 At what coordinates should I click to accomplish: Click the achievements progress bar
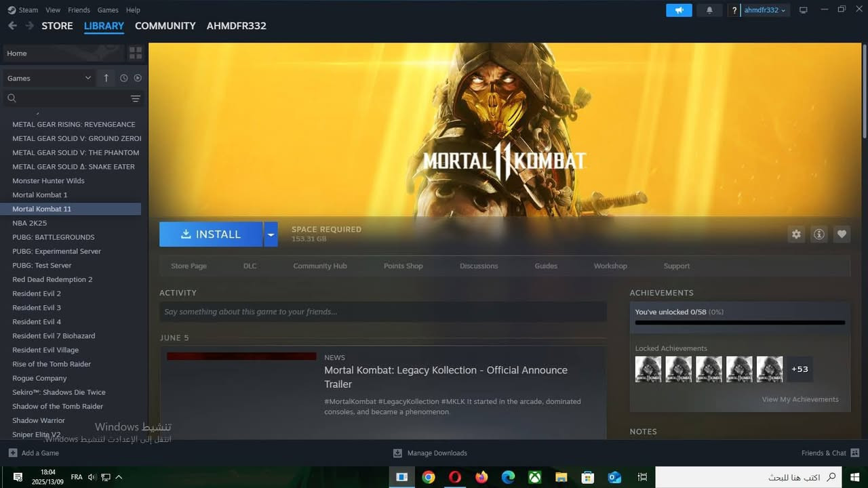tap(740, 323)
